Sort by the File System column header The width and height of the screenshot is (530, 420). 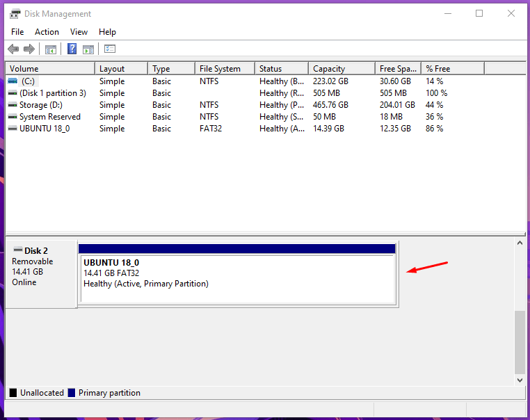point(225,69)
